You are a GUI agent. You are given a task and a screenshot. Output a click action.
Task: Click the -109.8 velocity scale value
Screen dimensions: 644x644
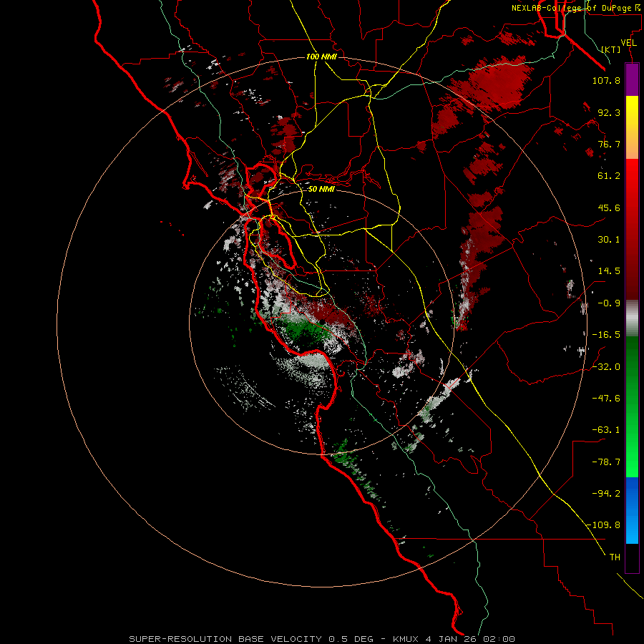pyautogui.click(x=603, y=525)
